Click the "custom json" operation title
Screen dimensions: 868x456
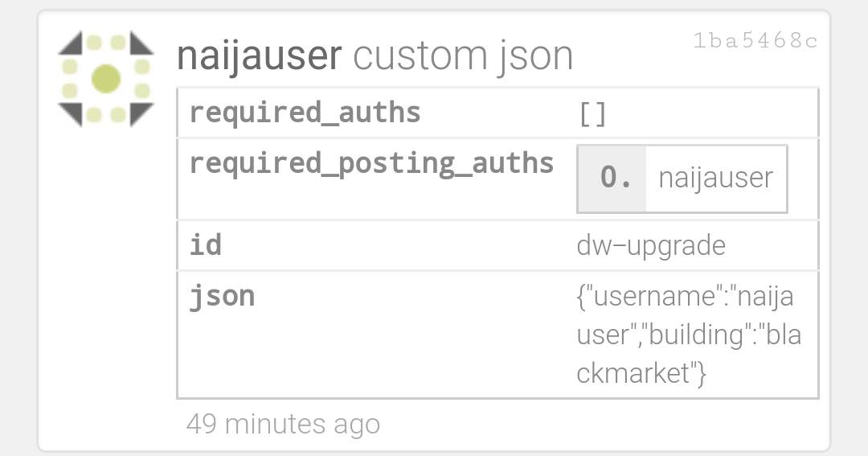point(463,55)
